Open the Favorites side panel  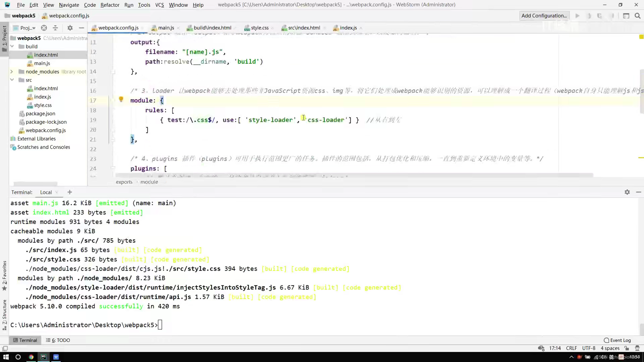[x=4, y=276]
